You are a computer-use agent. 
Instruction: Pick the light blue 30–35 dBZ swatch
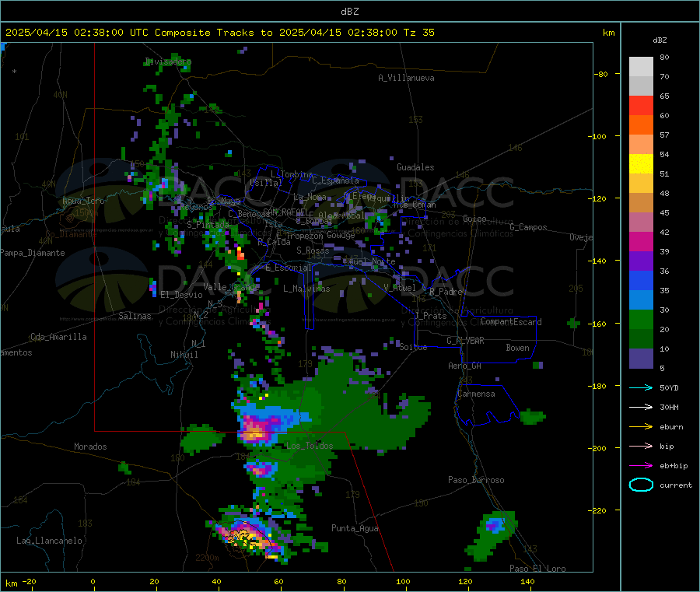(x=641, y=300)
